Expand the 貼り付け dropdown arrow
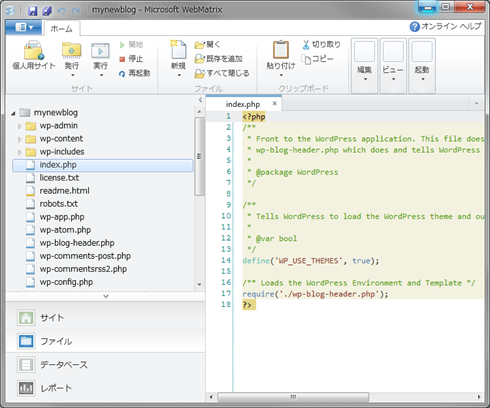The height and width of the screenshot is (408, 490). coord(281,75)
